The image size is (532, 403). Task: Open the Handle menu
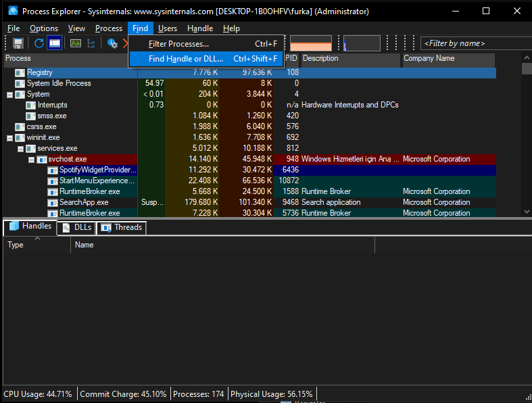[200, 28]
